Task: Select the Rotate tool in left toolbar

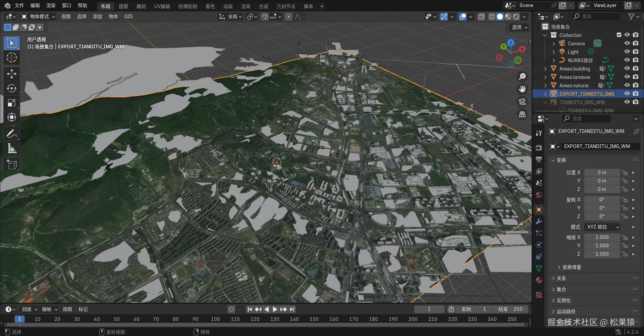Action: (12, 88)
